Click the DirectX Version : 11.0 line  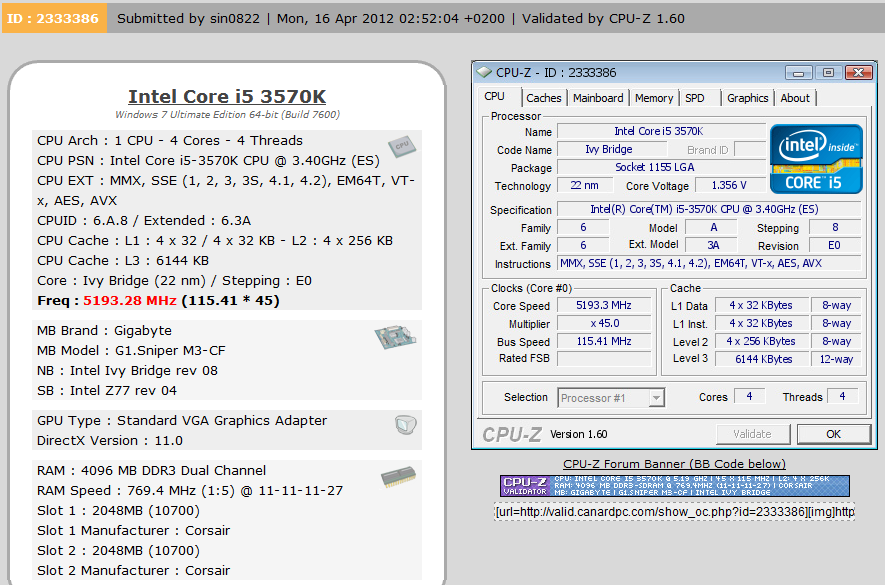click(x=109, y=440)
